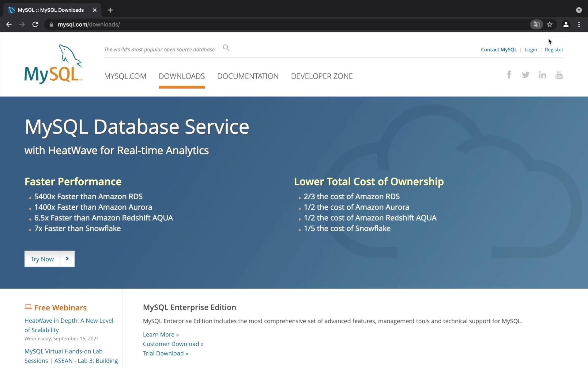Open the Chrome three-dot menu

click(x=579, y=25)
